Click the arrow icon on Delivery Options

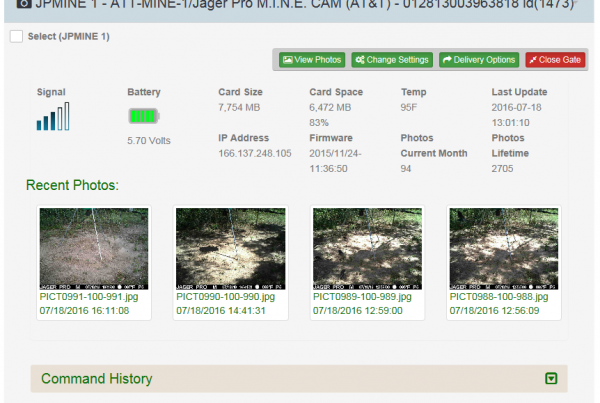pos(447,60)
